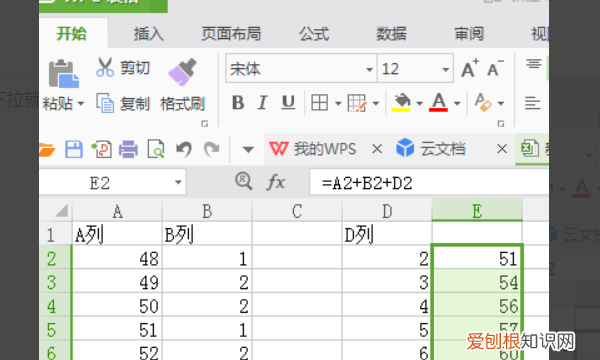Screen dimensions: 600x360
Task: Undo the last action
Action: pyautogui.click(x=184, y=149)
